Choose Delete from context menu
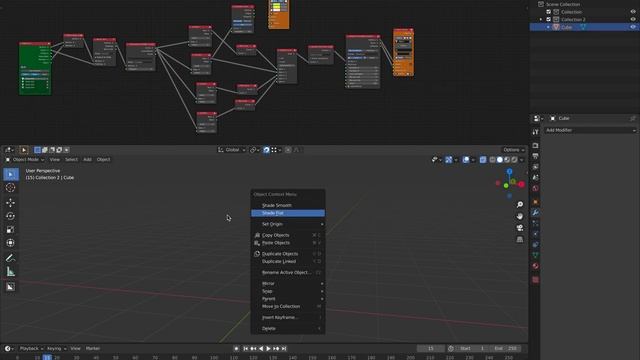This screenshot has width=640, height=360. pos(288,328)
